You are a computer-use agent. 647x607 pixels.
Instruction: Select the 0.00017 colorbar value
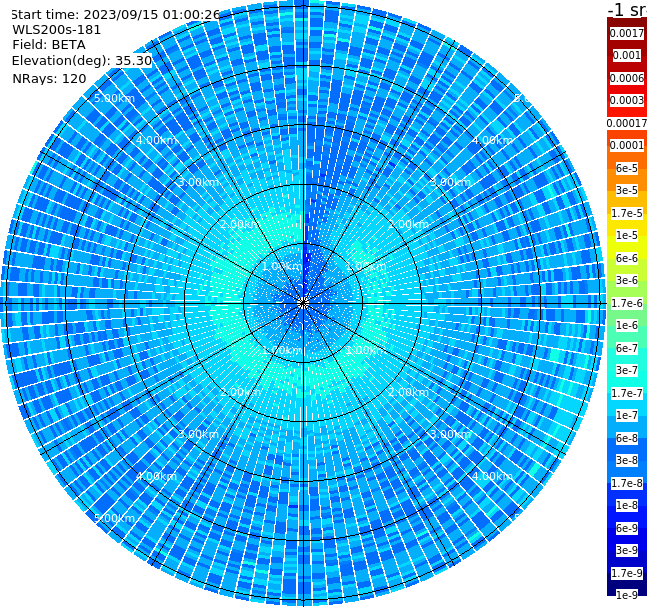pos(627,123)
